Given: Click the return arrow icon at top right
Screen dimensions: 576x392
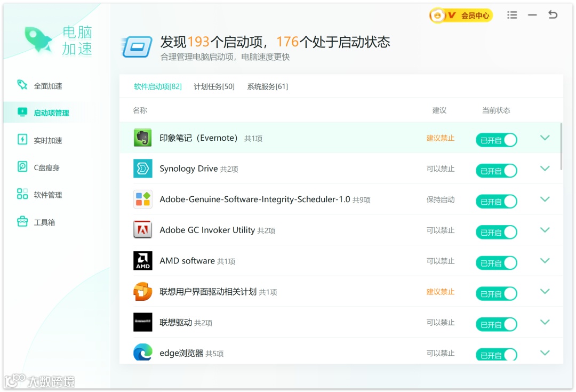Looking at the screenshot, I should click(553, 15).
